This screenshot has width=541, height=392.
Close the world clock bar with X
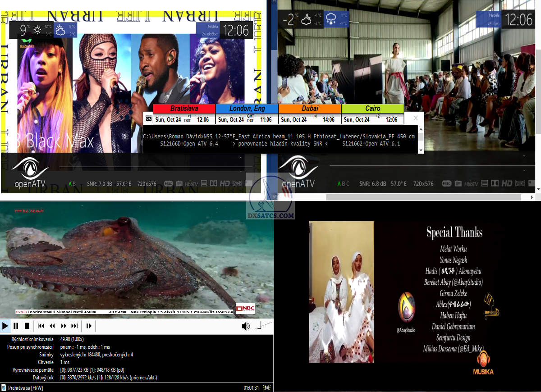coord(416,118)
